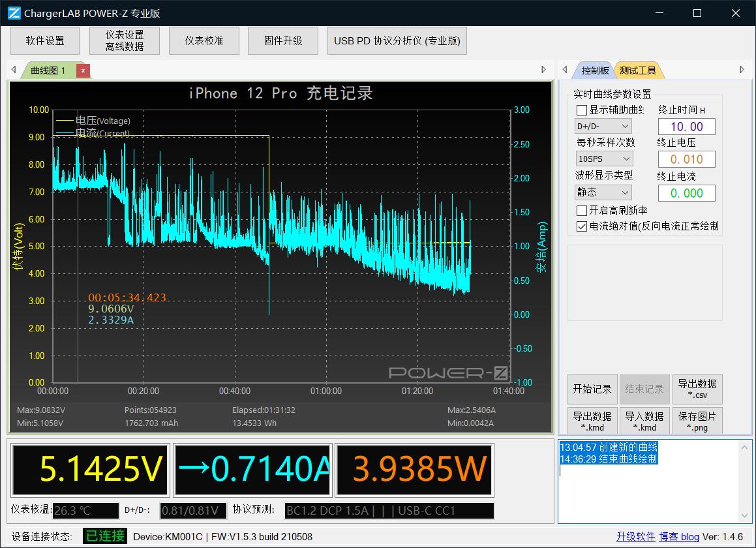This screenshot has height=548, width=756.
Task: Enable the 显示辅助曲线 checkbox
Action: (x=582, y=110)
